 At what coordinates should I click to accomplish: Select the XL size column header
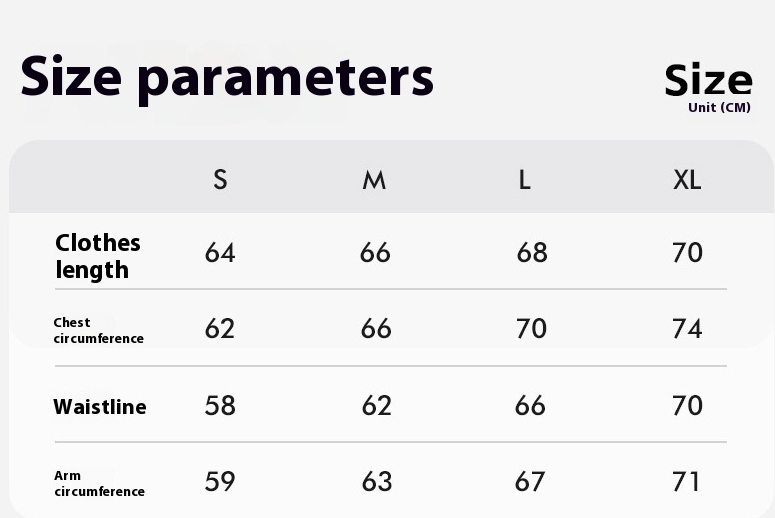687,180
